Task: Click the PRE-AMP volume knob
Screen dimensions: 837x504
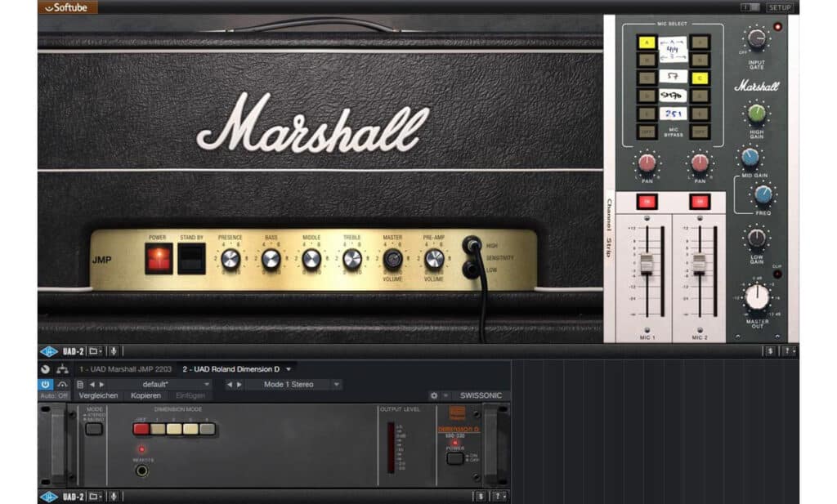Action: click(433, 259)
